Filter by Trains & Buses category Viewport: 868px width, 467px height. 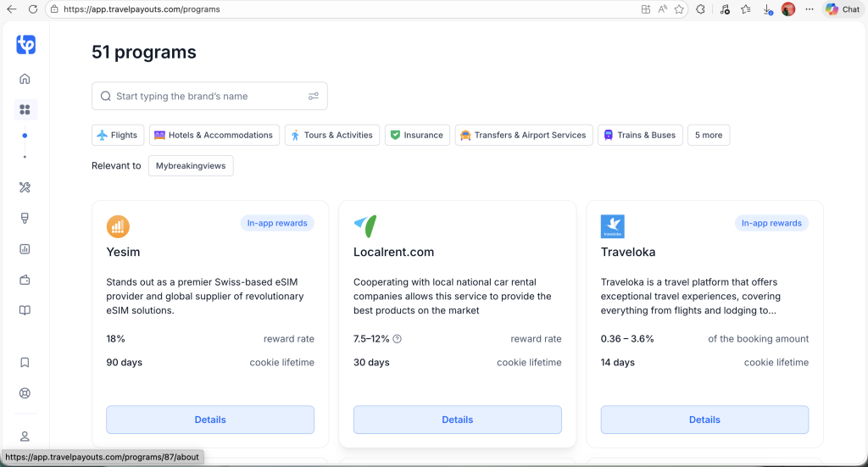tap(641, 135)
